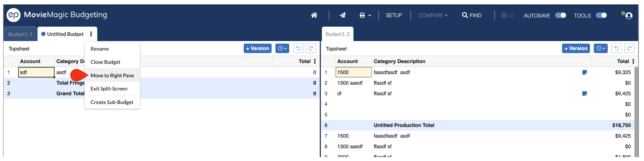
Task: Click the Topsheet label in left pane
Action: [19, 49]
